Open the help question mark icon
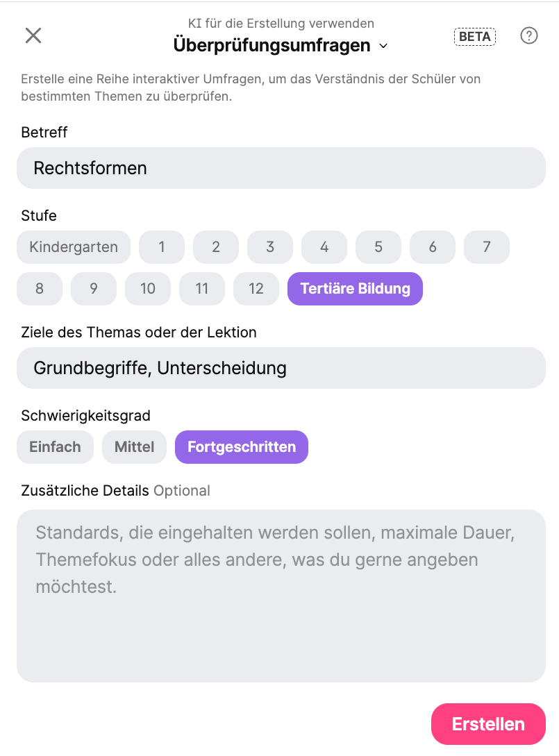The height and width of the screenshot is (756, 559). 528,36
